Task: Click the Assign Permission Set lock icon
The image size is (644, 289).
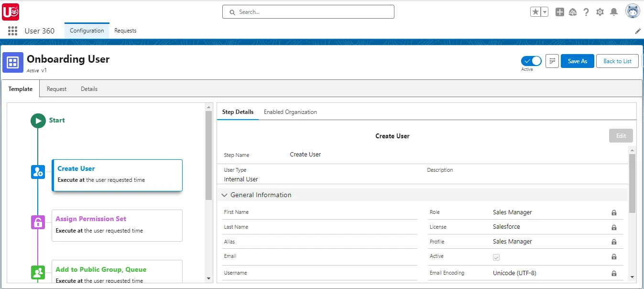Action: 38,222
